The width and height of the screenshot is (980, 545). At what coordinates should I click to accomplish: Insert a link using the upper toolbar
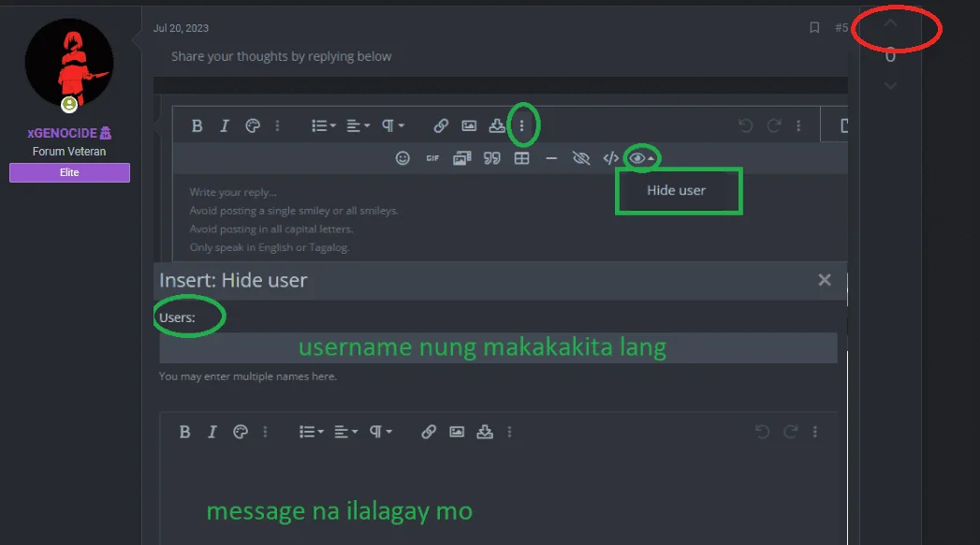click(x=441, y=125)
